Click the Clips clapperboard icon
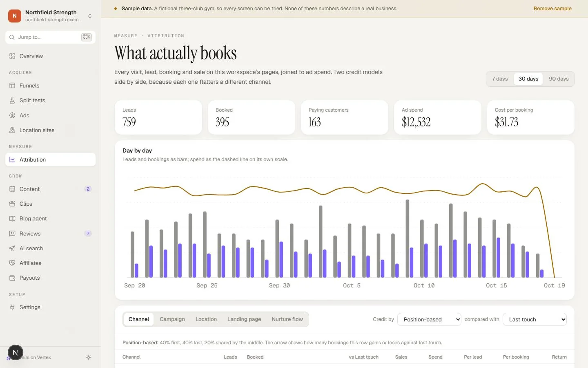This screenshot has height=368, width=588. pos(12,204)
